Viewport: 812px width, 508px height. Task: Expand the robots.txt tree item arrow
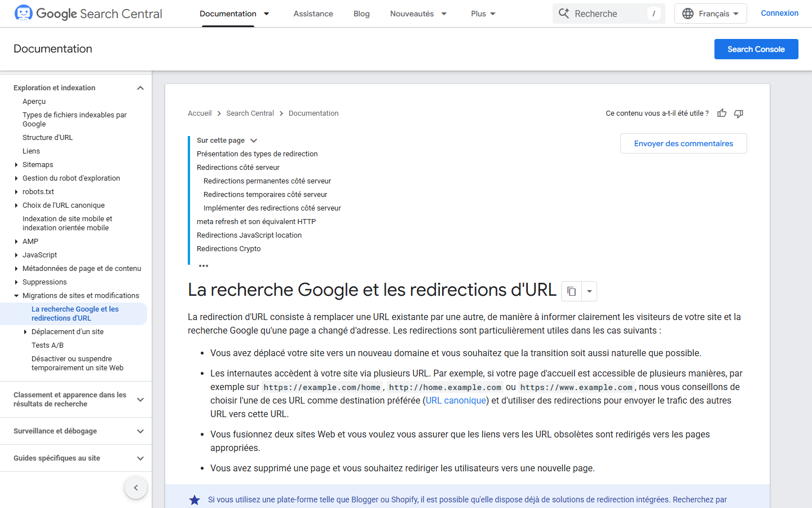click(x=16, y=192)
